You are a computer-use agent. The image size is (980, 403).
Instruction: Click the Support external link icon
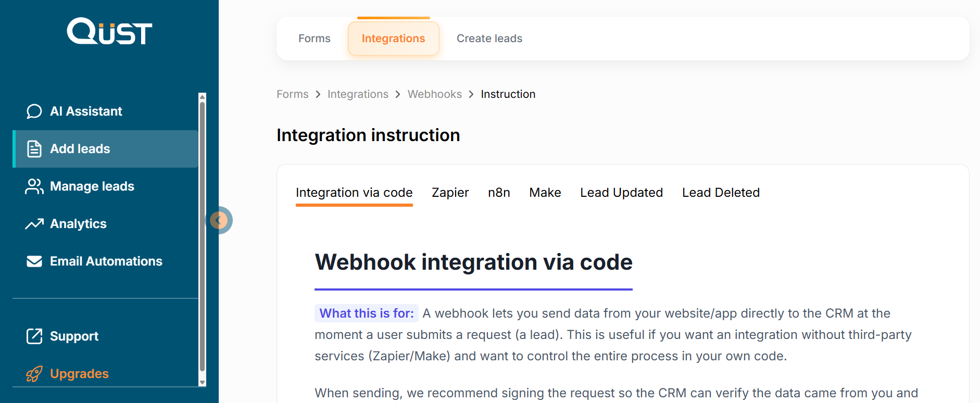pos(34,336)
